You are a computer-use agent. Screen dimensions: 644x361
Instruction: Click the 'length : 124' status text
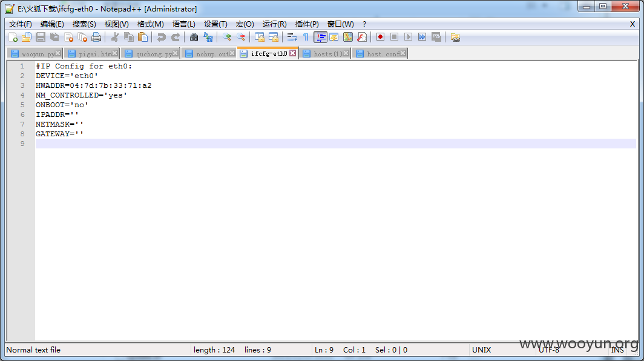[214, 350]
